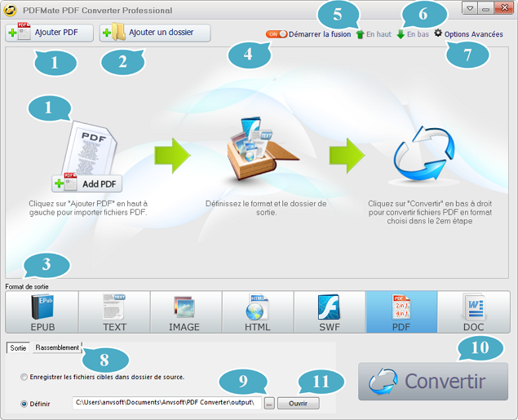This screenshot has width=518, height=420.
Task: Select HTML output format
Action: 258,312
